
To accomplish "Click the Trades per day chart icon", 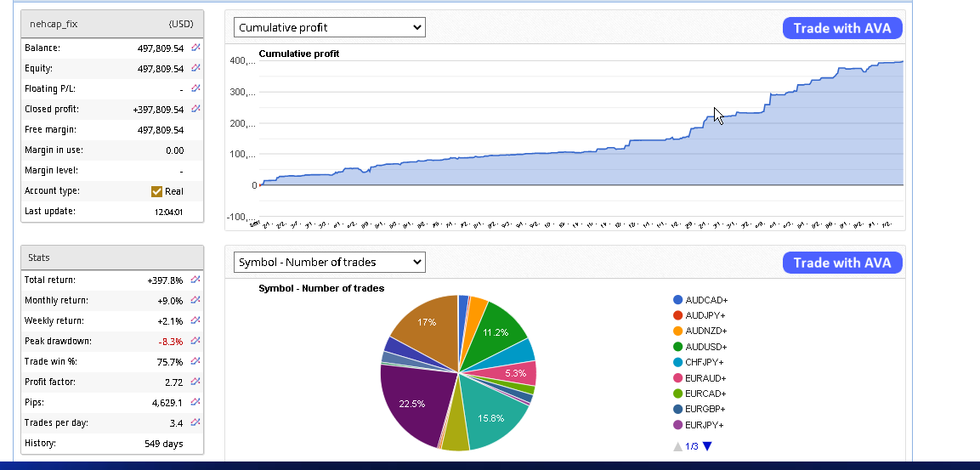I will click(195, 422).
